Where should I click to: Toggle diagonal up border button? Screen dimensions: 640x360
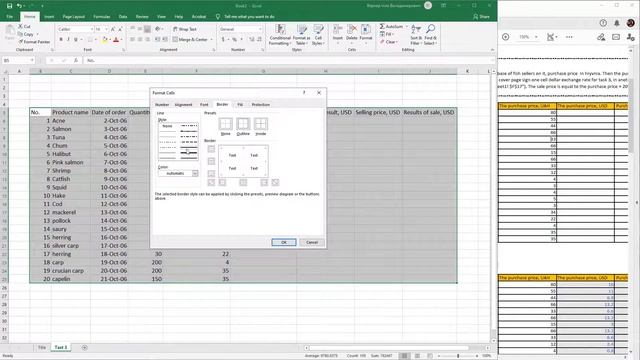point(211,182)
